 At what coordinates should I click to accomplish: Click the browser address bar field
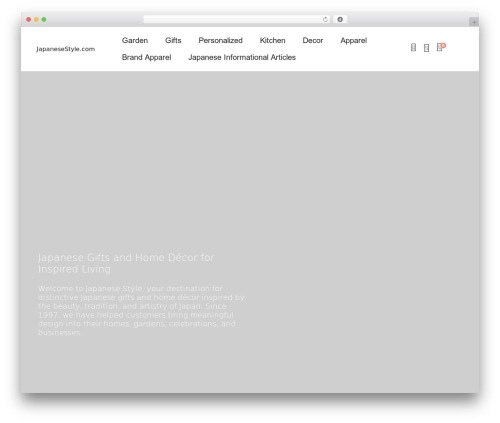(x=236, y=19)
